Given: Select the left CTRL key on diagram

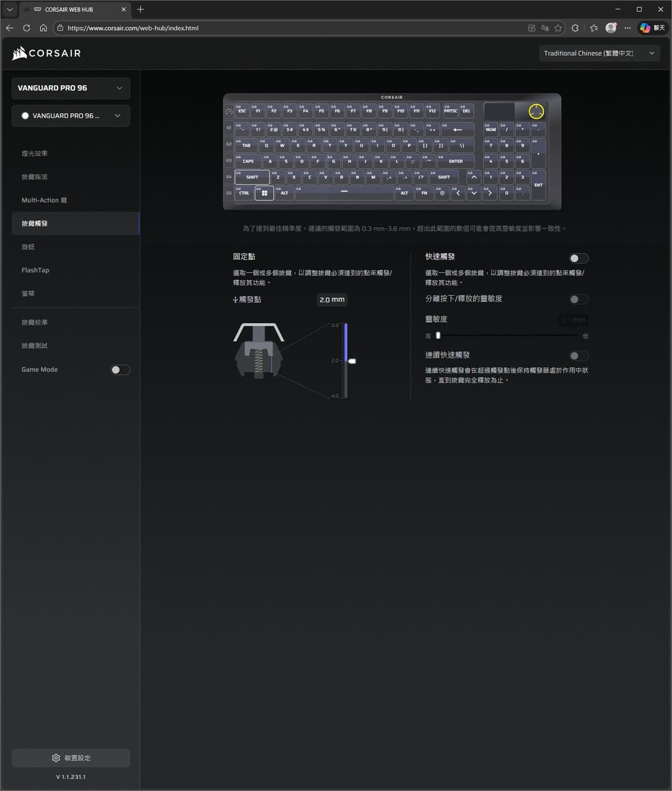Looking at the screenshot, I should pyautogui.click(x=244, y=193).
